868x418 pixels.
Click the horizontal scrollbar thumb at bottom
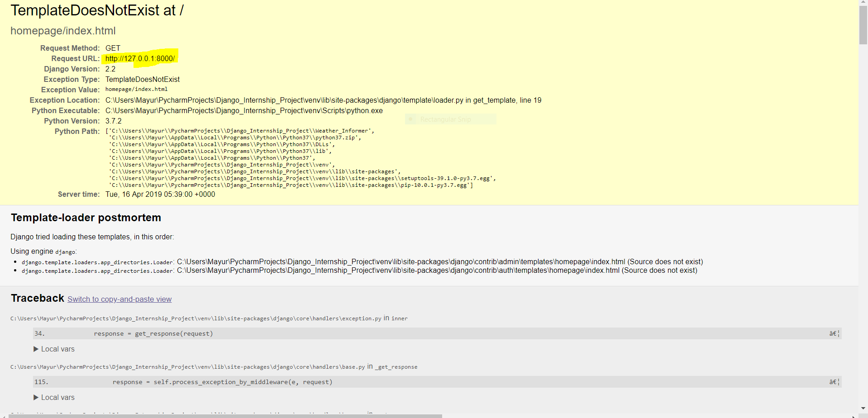225,416
